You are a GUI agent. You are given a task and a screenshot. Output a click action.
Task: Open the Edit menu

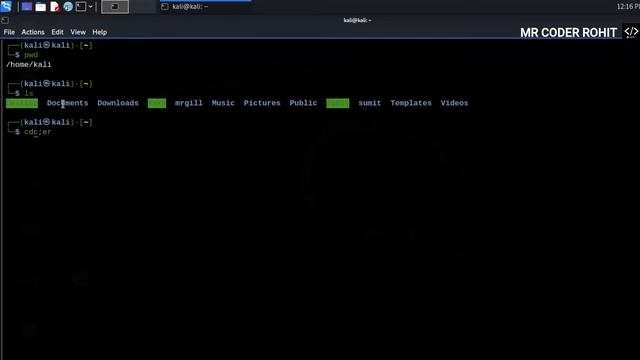tap(57, 32)
